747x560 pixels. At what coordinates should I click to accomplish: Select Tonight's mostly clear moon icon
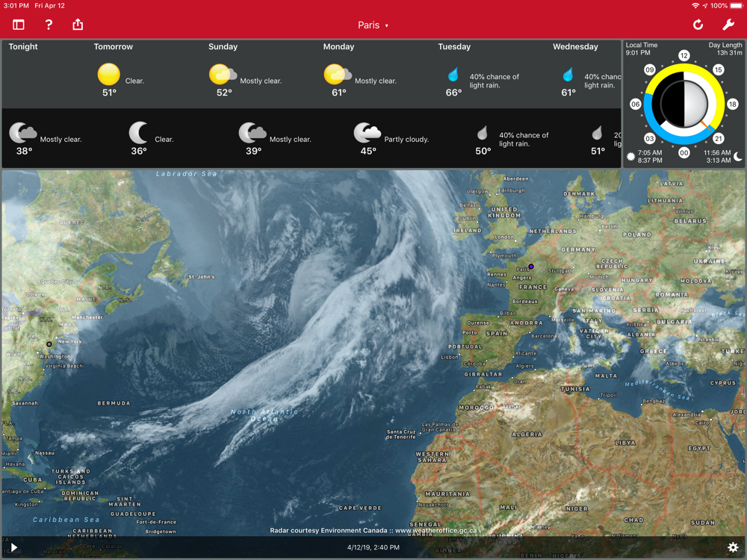tap(22, 133)
